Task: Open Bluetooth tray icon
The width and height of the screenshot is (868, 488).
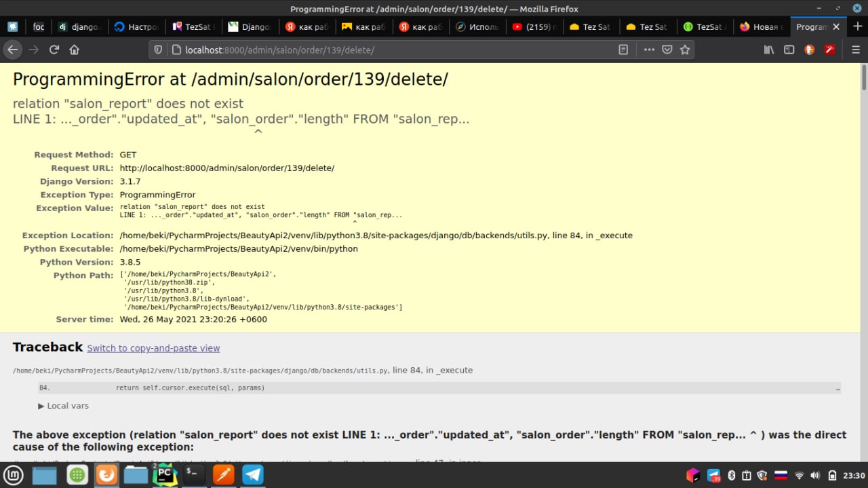Action: 732,475
